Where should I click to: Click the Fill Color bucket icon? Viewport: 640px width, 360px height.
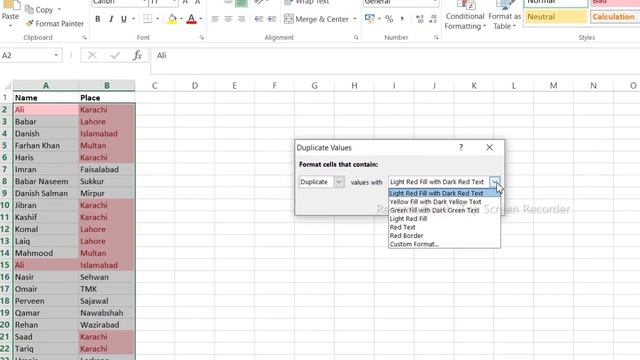172,19
